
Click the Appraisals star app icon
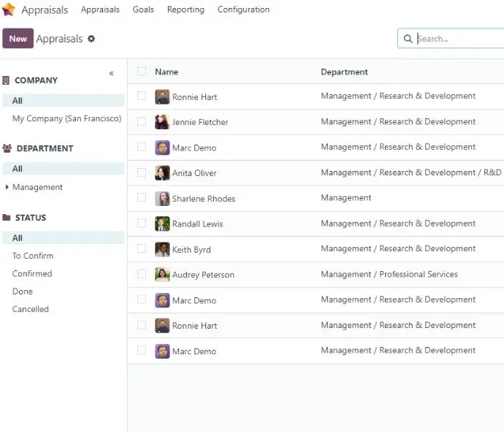8,9
